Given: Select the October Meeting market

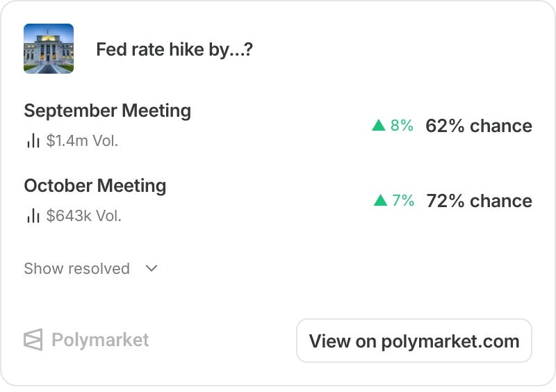Looking at the screenshot, I should click(x=95, y=186).
